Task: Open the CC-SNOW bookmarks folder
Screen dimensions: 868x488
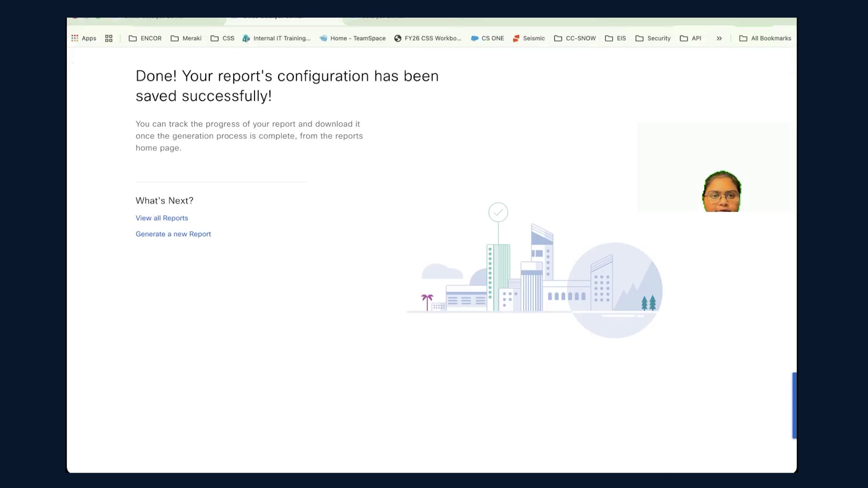Action: [575, 38]
